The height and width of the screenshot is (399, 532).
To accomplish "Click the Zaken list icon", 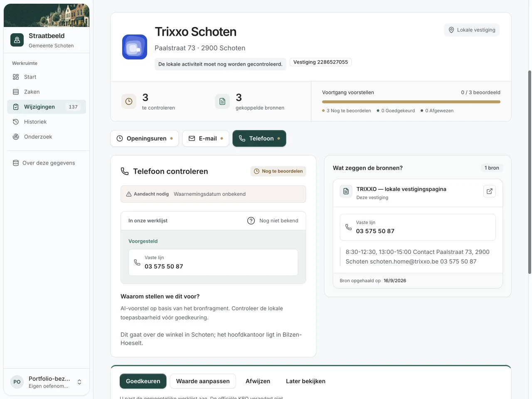I will 16,92.
